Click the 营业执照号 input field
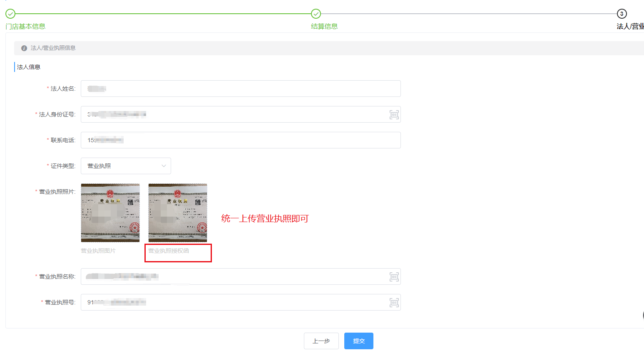The width and height of the screenshot is (644, 353). 241,302
